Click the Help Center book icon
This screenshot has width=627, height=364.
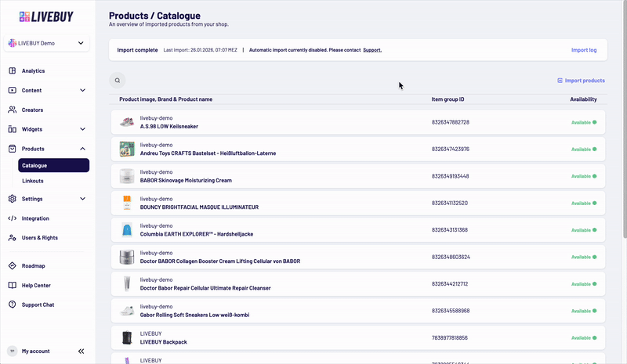coord(13,285)
